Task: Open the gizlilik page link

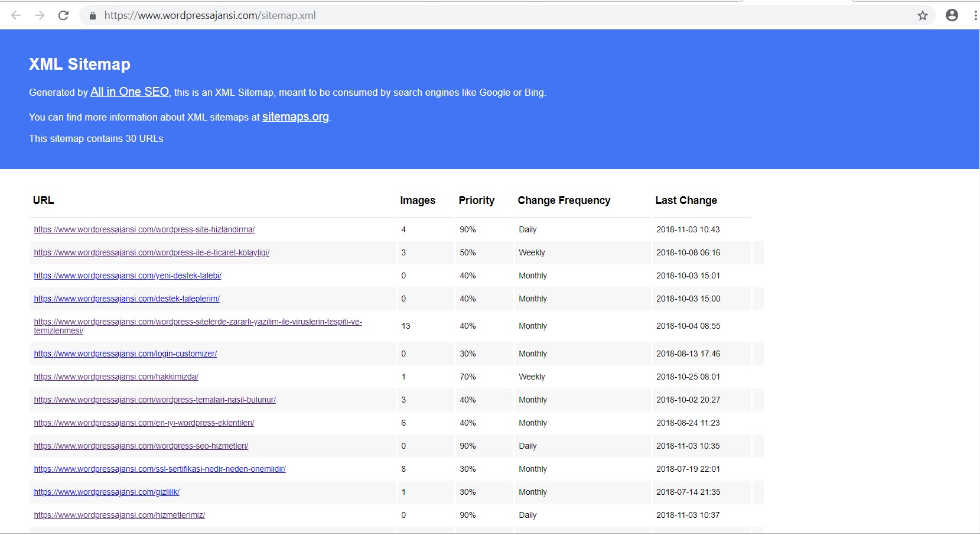Action: (x=107, y=492)
